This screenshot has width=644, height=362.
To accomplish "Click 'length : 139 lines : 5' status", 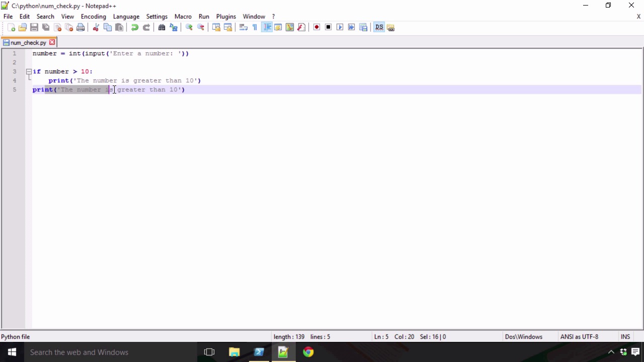I will tap(302, 337).
